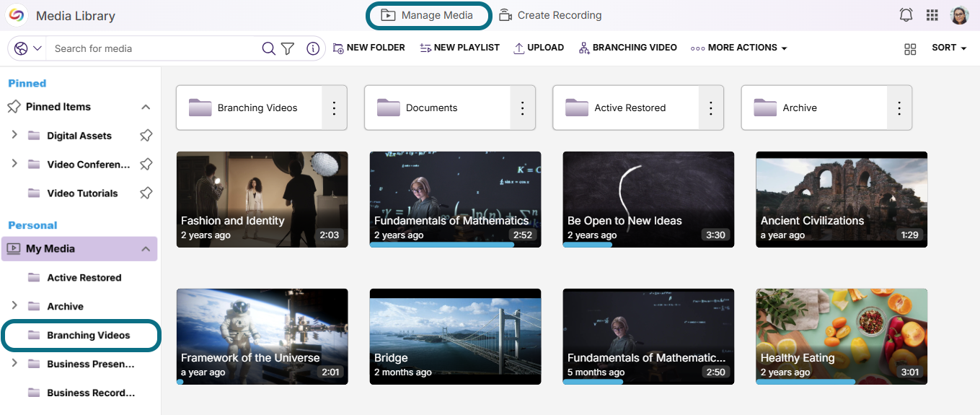Click the search info icon
Image resolution: width=980 pixels, height=415 pixels.
pyautogui.click(x=313, y=48)
